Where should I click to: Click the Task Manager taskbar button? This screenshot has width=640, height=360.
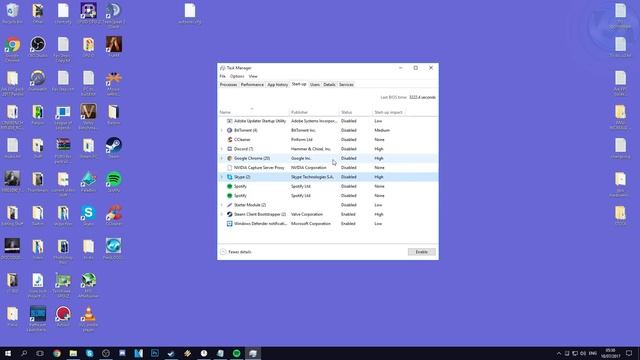[253, 353]
